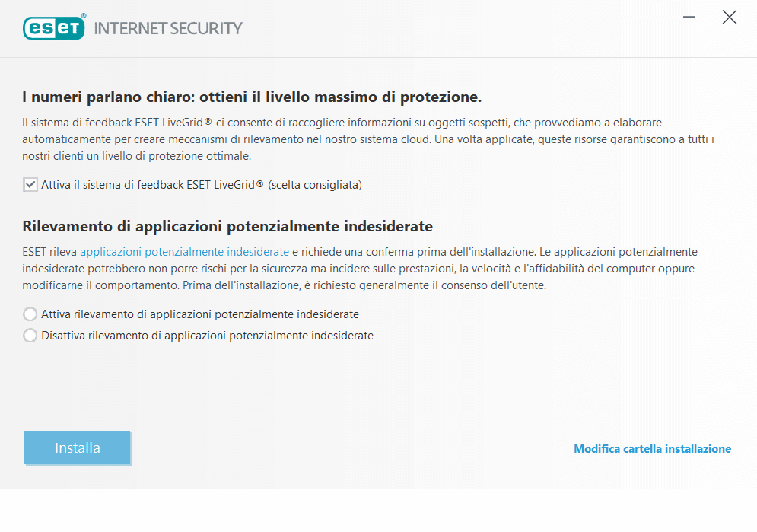This screenshot has width=757, height=532.
Task: Close the ESET Internet Security installer
Action: click(729, 18)
